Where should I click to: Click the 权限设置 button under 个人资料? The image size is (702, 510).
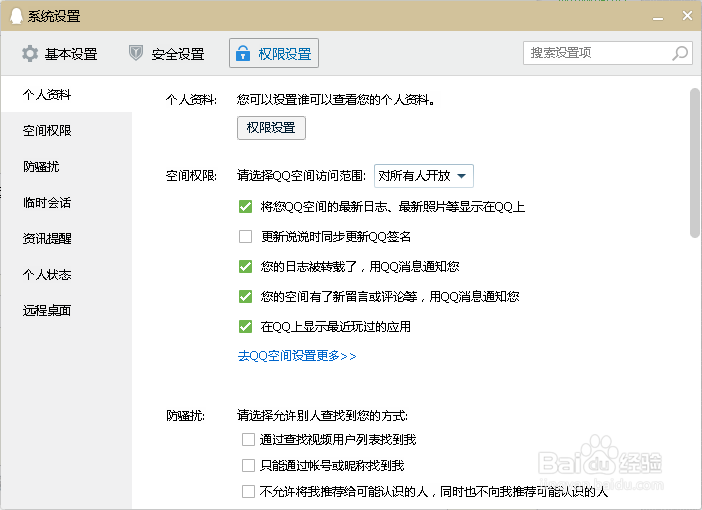[271, 128]
